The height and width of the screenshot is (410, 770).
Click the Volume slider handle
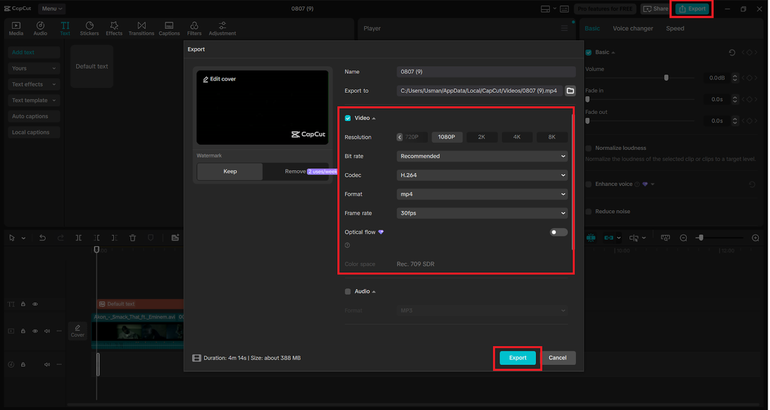click(x=666, y=78)
